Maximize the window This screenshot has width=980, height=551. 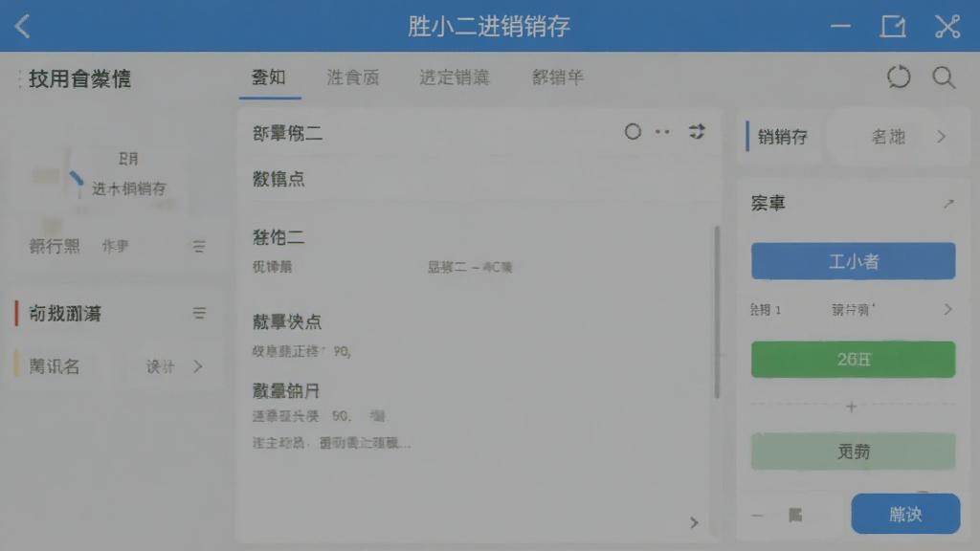tap(893, 26)
